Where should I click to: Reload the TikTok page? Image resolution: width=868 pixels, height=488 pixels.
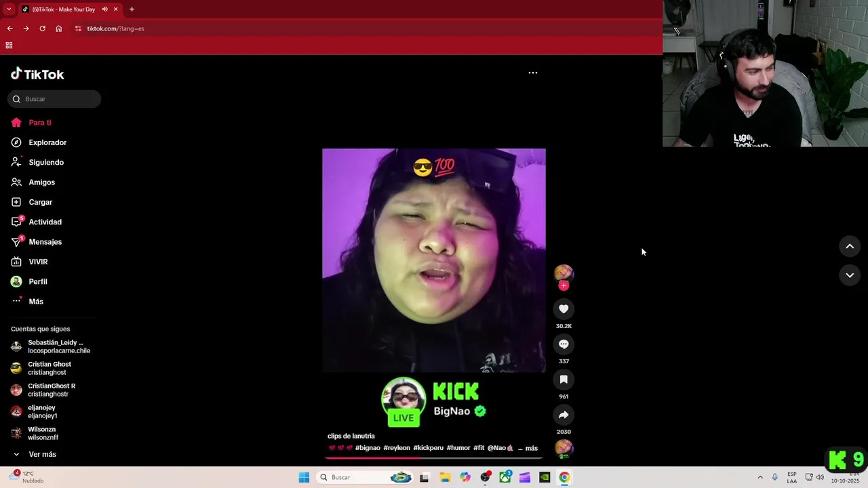coord(42,28)
